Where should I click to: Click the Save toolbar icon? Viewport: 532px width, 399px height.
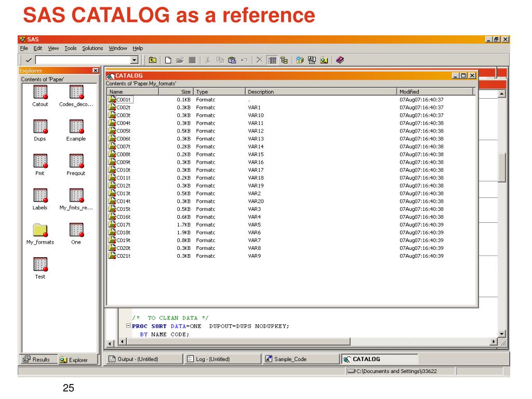coord(192,60)
